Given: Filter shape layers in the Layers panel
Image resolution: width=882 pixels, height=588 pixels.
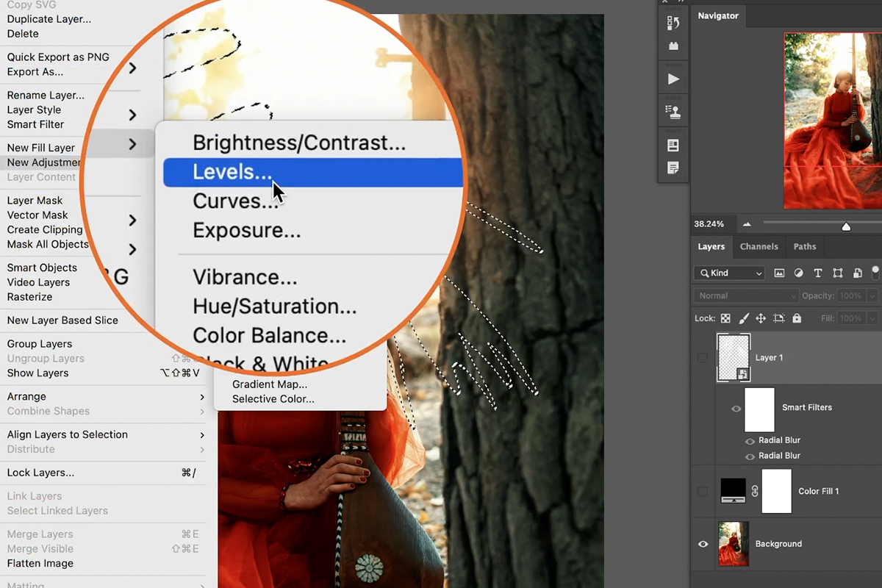Looking at the screenshot, I should (837, 273).
